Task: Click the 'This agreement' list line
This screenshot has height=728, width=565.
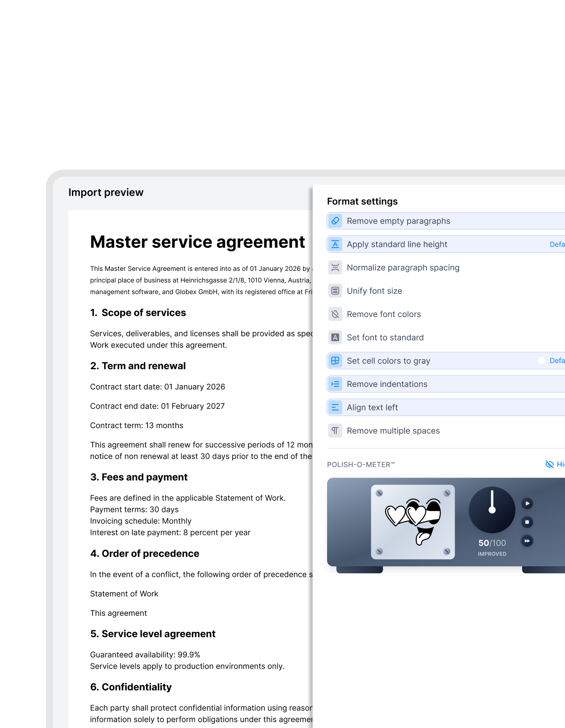Action: coord(118,614)
